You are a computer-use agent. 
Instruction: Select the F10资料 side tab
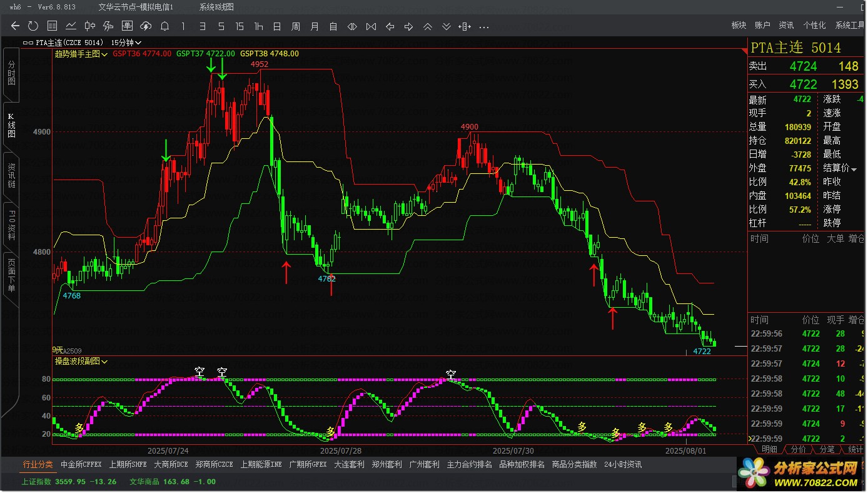point(11,226)
